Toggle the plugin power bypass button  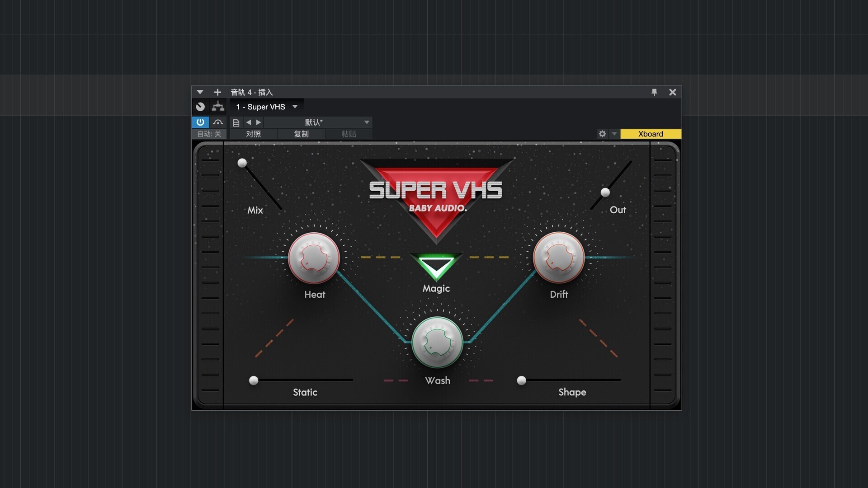tap(200, 122)
